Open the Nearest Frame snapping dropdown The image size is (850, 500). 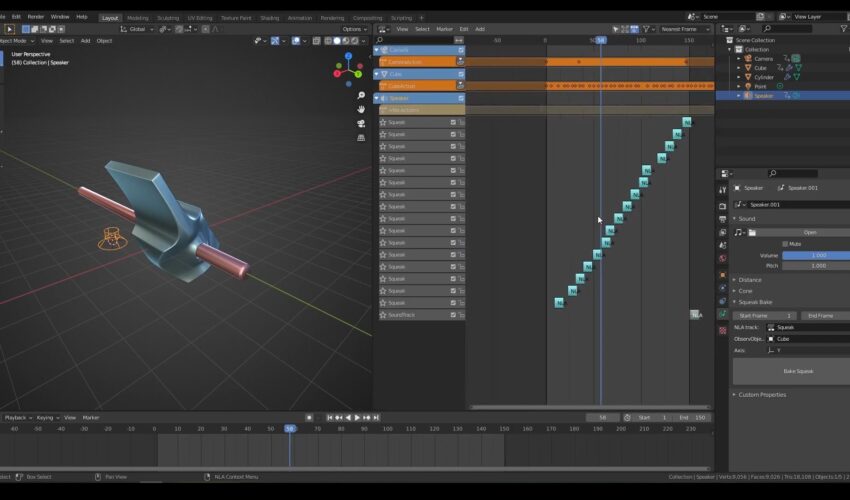point(684,29)
